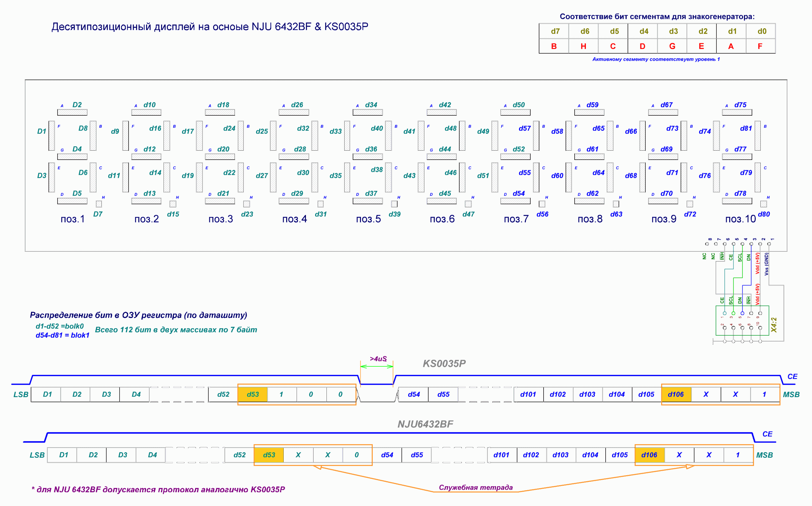Click the 'd1-d52 =bolk0' line
Image resolution: width=812 pixels, height=506 pixels.
coord(59,326)
